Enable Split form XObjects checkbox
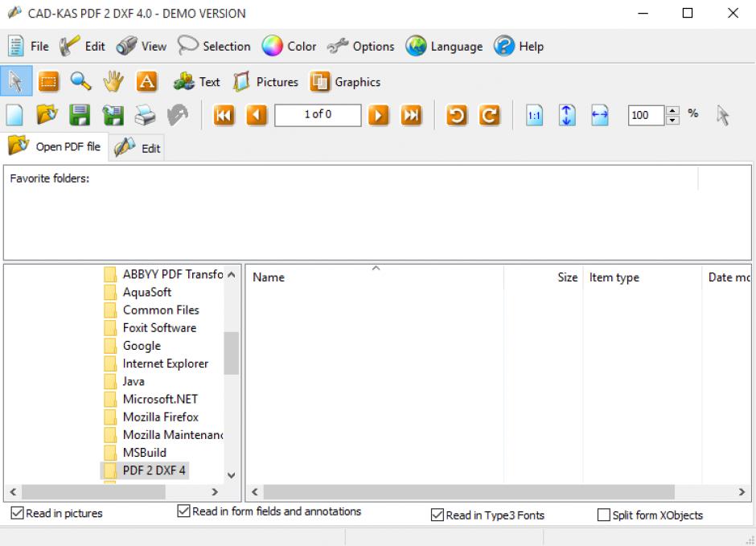 (x=604, y=515)
